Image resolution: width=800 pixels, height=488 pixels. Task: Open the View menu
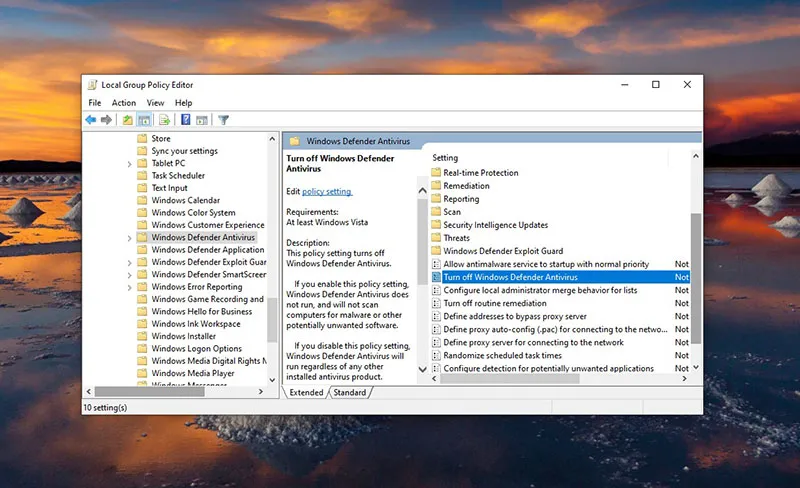(x=155, y=103)
